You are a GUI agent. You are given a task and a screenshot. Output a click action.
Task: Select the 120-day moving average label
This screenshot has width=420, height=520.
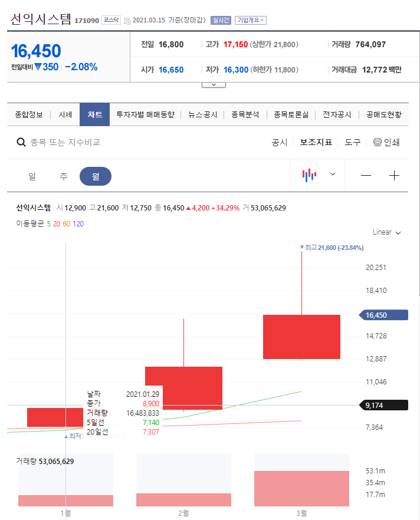pos(78,224)
